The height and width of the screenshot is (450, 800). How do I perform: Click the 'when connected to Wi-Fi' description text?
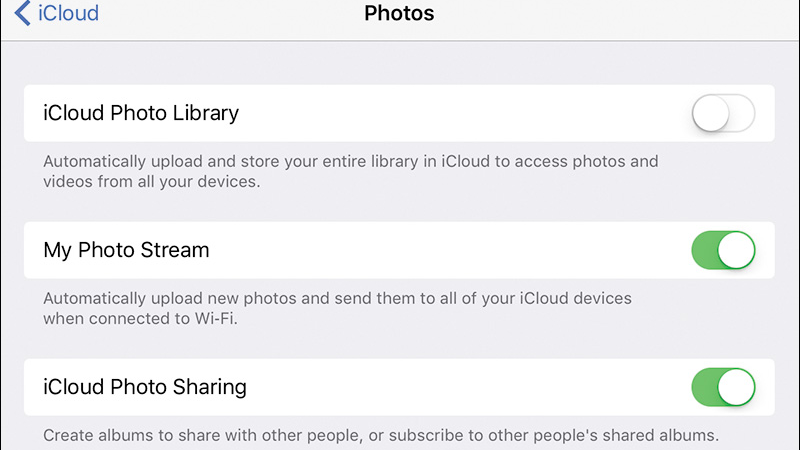[x=140, y=319]
